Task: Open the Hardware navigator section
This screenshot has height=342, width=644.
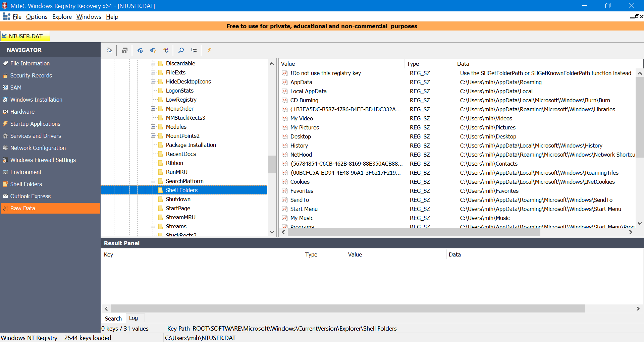Action: click(x=50, y=112)
